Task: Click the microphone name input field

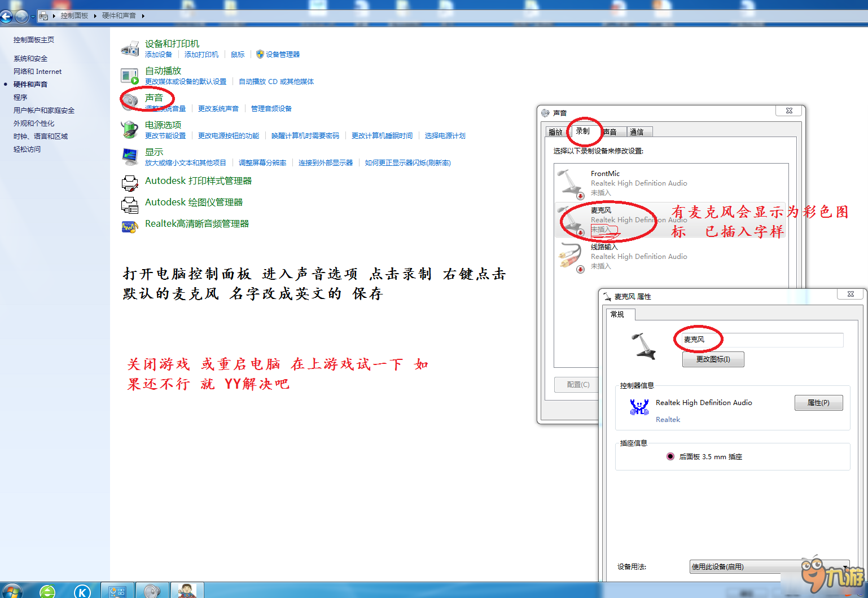Action: [x=762, y=340]
